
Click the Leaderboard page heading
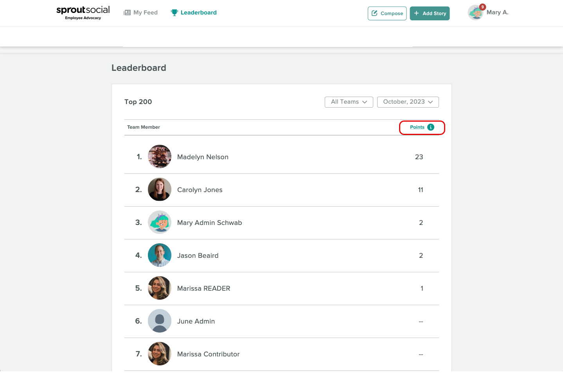[x=139, y=68]
